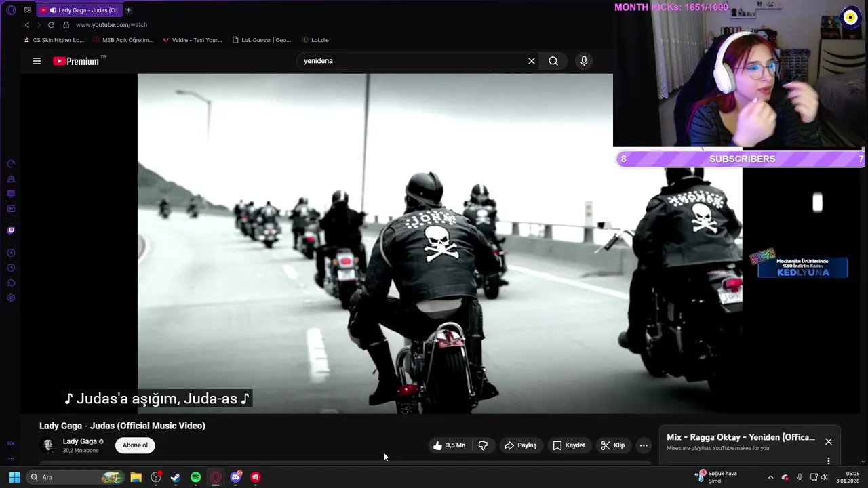Open Opera GX taskbar icon
868x488 pixels.
pyautogui.click(x=216, y=477)
